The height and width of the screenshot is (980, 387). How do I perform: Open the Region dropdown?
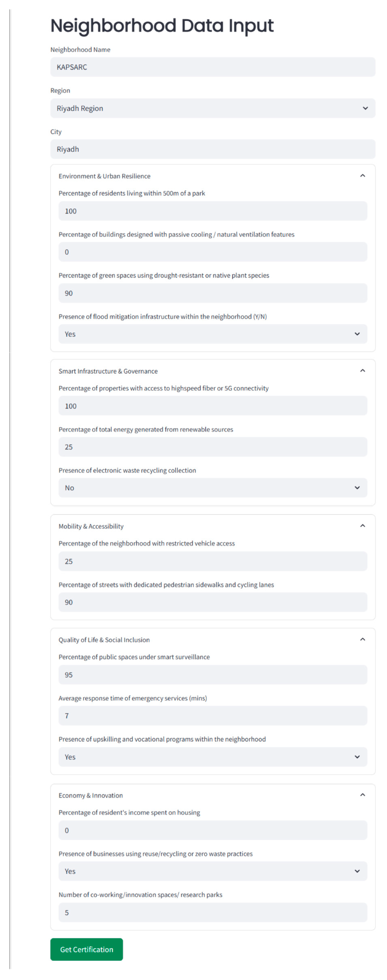pos(212,108)
